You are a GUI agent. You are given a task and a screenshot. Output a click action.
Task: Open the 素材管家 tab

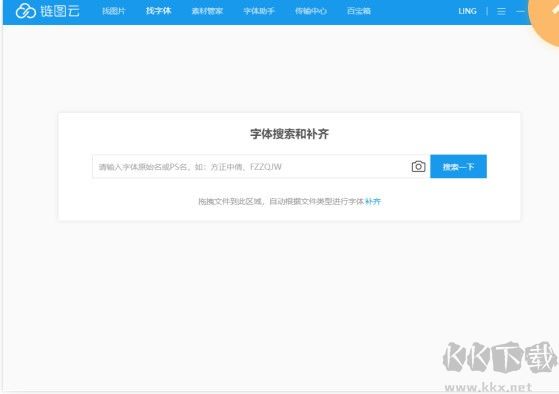[207, 11]
